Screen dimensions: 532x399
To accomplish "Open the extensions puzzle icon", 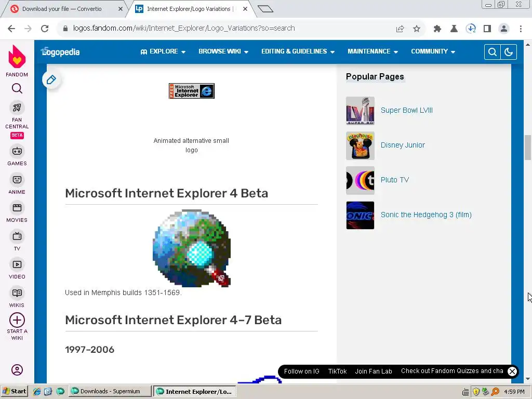I will tap(437, 29).
